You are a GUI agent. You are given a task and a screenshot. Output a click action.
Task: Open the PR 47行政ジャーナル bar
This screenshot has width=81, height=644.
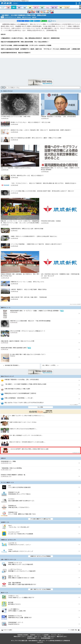tap(41, 88)
